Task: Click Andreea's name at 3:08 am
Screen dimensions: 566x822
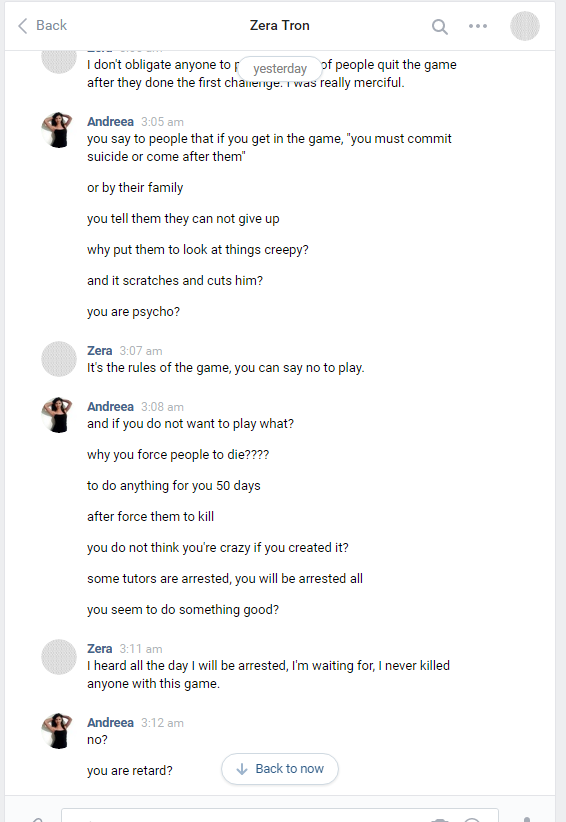Action: (x=110, y=407)
